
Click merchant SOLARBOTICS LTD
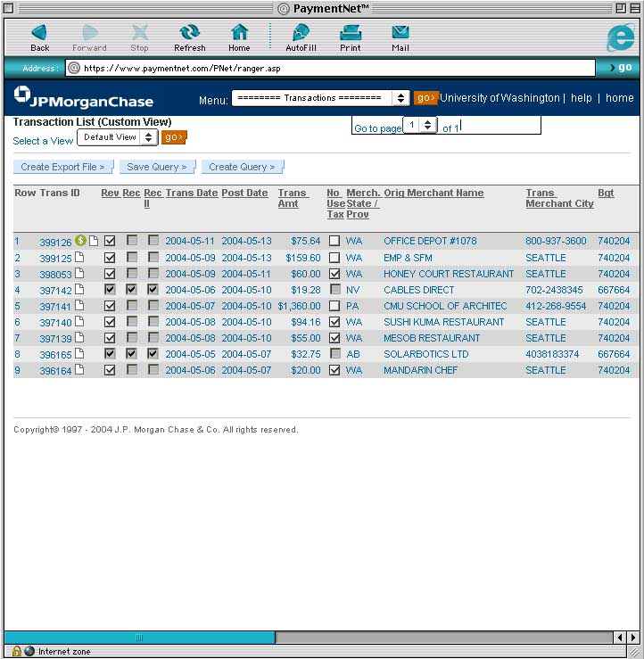click(425, 354)
